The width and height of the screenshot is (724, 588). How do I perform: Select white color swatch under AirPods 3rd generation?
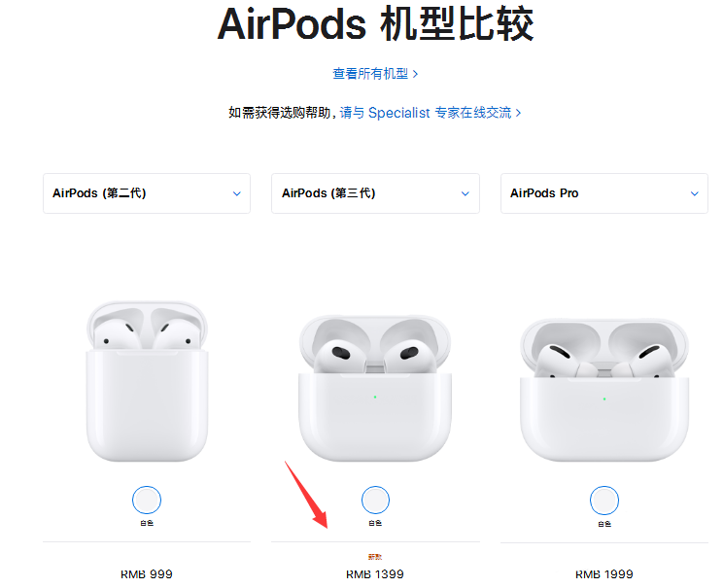(x=375, y=500)
